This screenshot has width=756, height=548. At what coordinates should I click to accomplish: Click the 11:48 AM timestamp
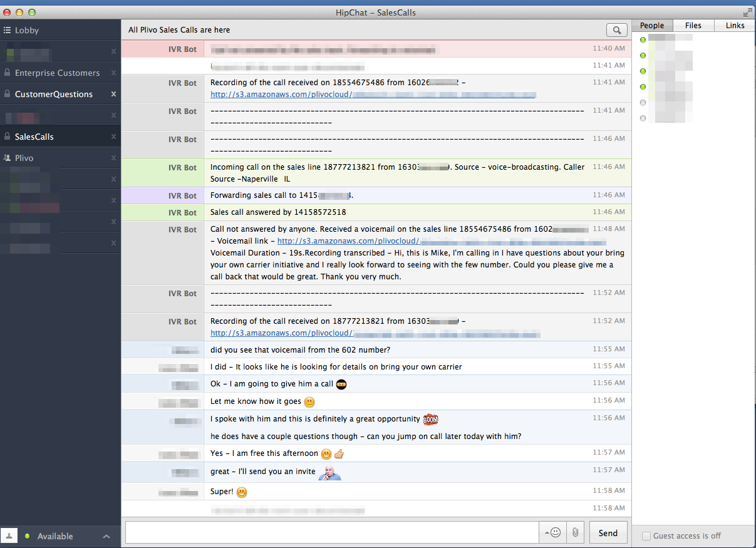point(608,229)
